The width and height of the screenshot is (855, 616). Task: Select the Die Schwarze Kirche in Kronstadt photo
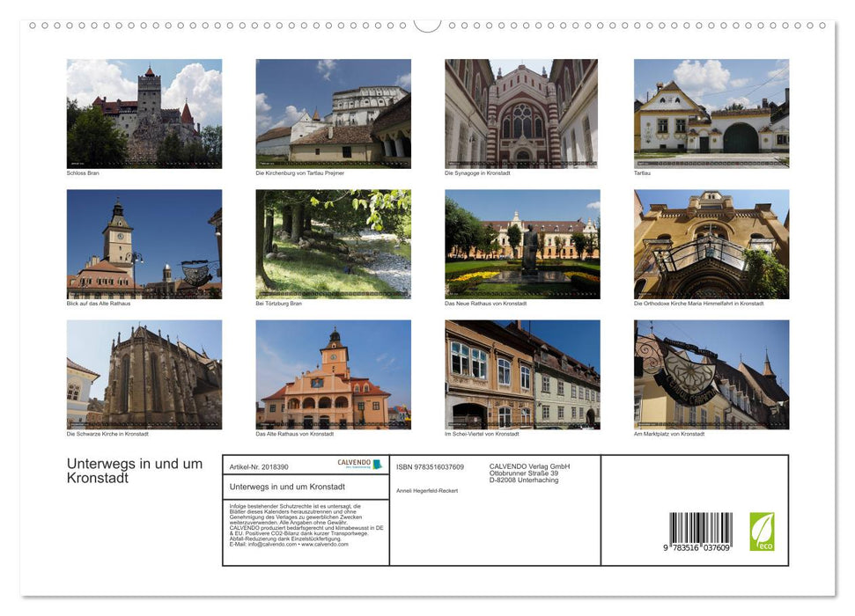[144, 373]
